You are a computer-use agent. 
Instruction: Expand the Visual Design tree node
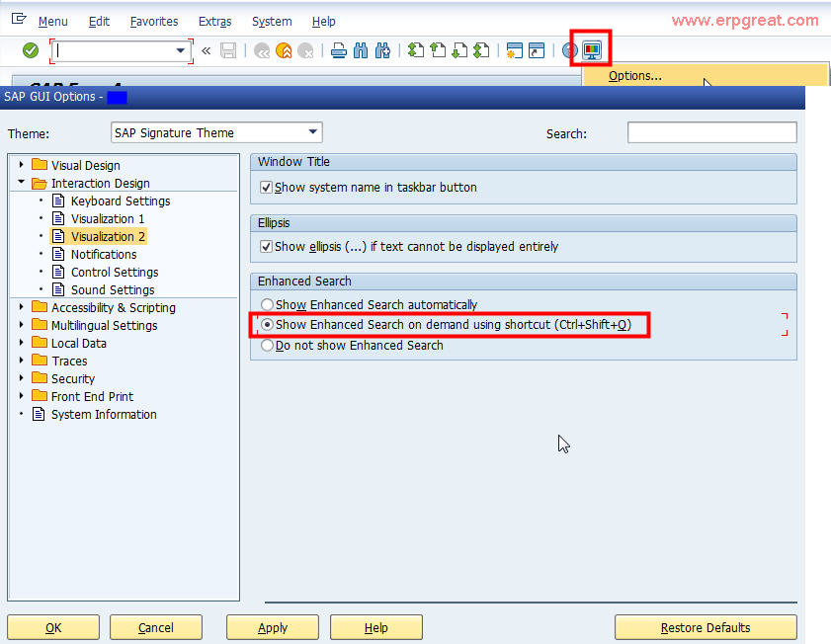pos(21,165)
